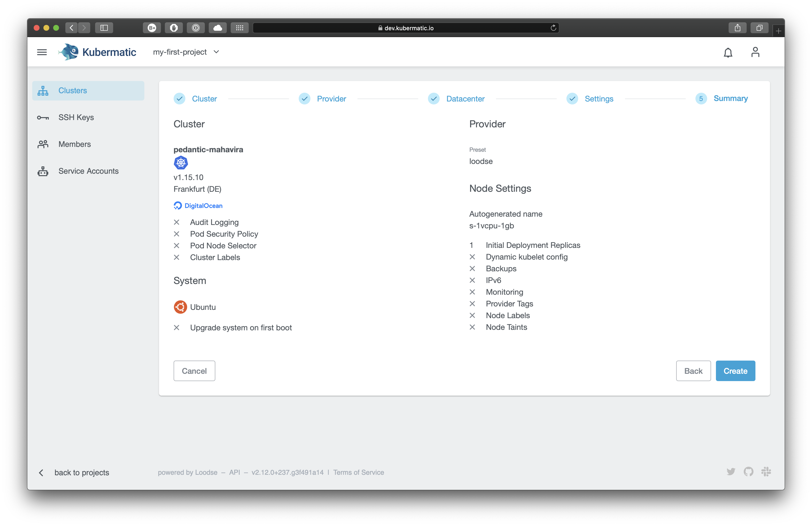The width and height of the screenshot is (812, 526).
Task: Click the Provider step in breadcrumb
Action: (x=331, y=99)
